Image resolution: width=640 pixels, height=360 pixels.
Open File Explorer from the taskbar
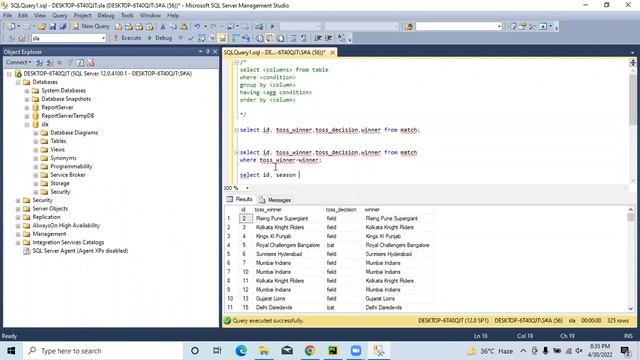point(264,351)
